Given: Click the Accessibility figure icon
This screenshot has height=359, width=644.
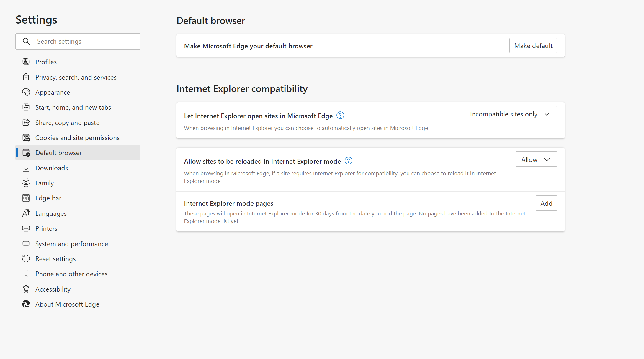Looking at the screenshot, I should (26, 289).
